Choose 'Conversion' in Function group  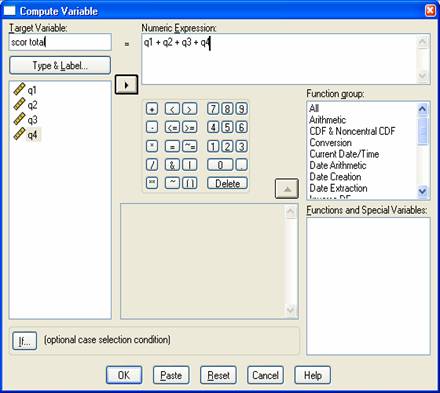coord(330,142)
